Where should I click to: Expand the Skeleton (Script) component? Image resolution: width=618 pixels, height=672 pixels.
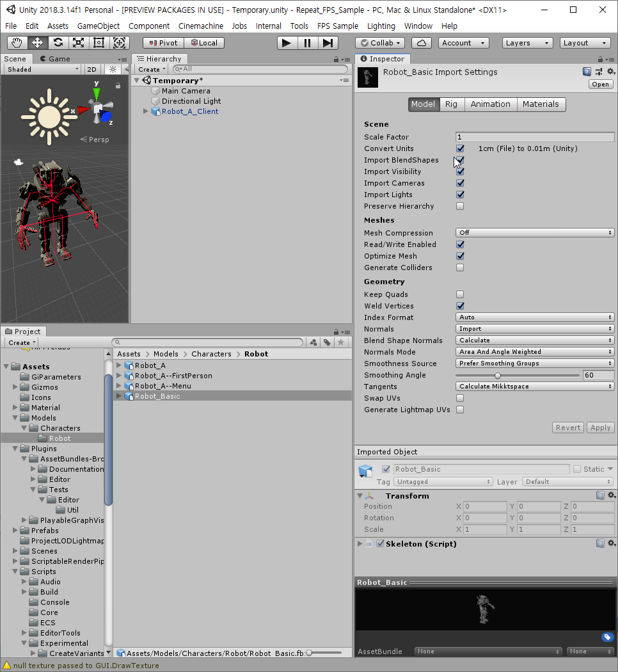(360, 543)
